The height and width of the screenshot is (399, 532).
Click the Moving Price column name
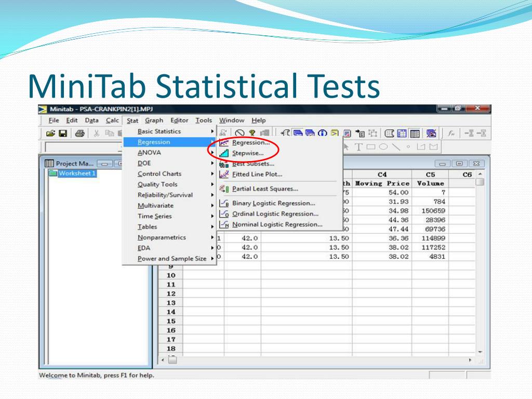click(x=382, y=183)
